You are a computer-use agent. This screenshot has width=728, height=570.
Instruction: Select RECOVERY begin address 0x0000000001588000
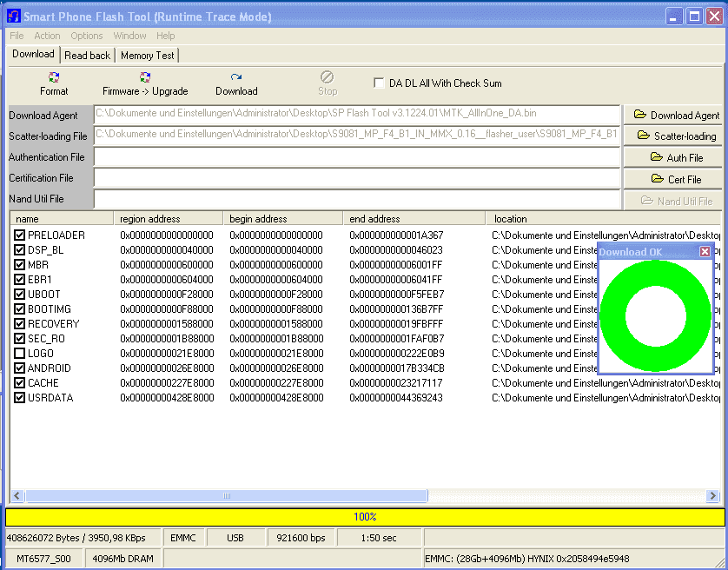(x=276, y=324)
